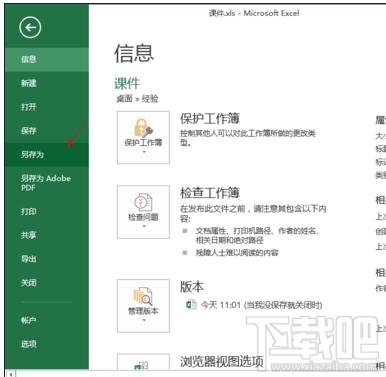Click the bottom scrollbar left arrow
Image resolution: width=386 pixels, height=377 pixels.
(11, 374)
